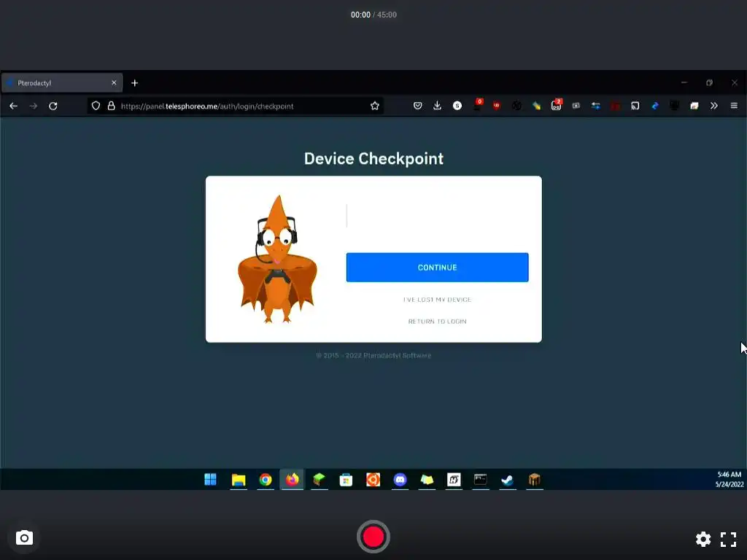Open the Ubuntu taskbar icon
Image resolution: width=747 pixels, height=560 pixels.
pyautogui.click(x=373, y=480)
